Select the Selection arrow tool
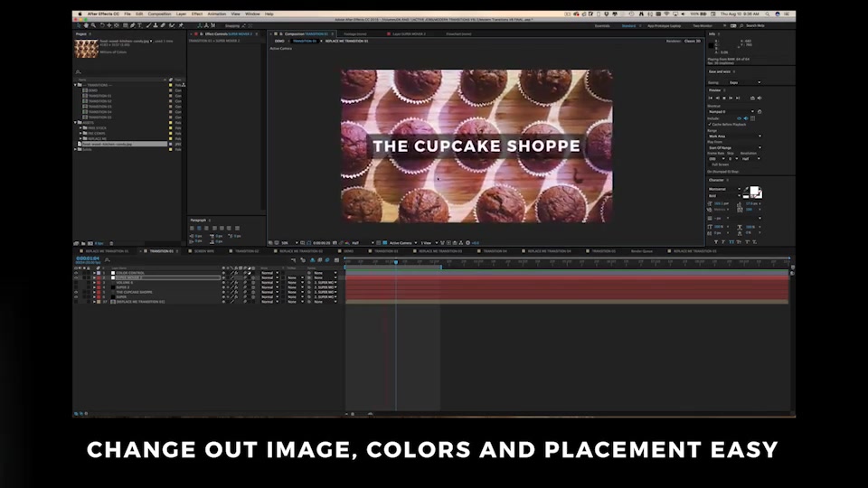 click(79, 25)
